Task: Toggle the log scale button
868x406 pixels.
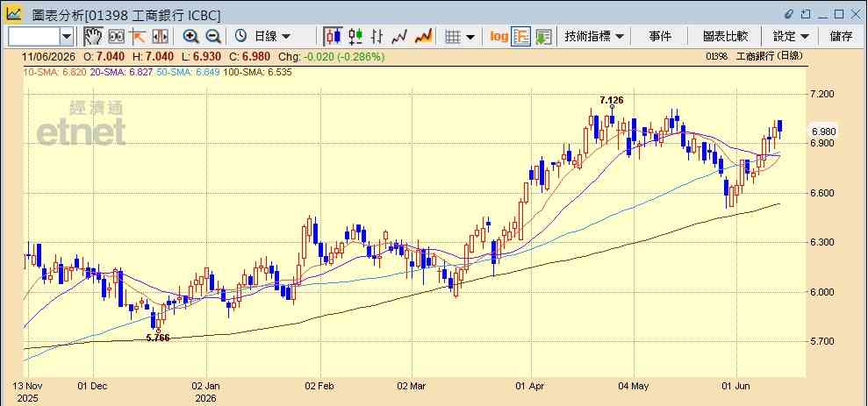Action: pyautogui.click(x=499, y=37)
